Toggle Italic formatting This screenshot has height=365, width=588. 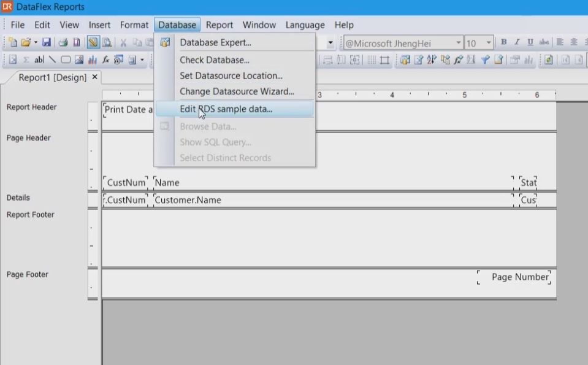(517, 43)
